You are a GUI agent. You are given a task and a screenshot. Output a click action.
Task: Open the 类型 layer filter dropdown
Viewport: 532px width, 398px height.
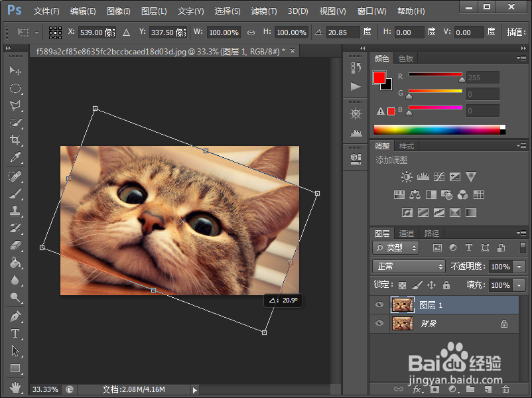click(x=395, y=247)
